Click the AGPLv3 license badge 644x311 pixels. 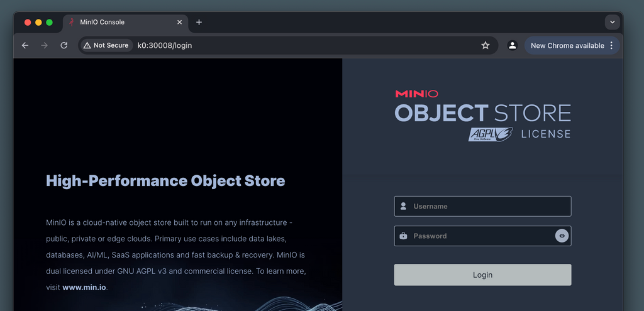pyautogui.click(x=491, y=134)
